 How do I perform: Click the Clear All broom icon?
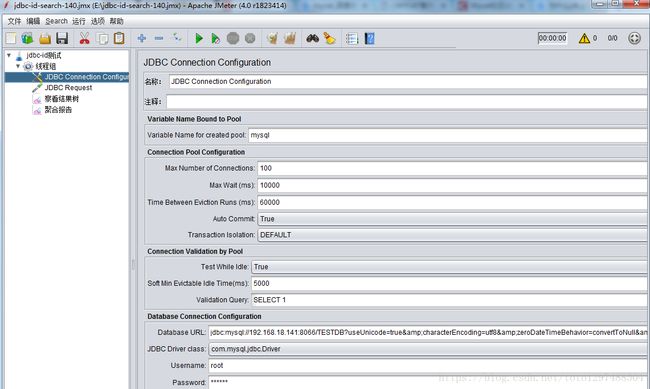coord(330,39)
